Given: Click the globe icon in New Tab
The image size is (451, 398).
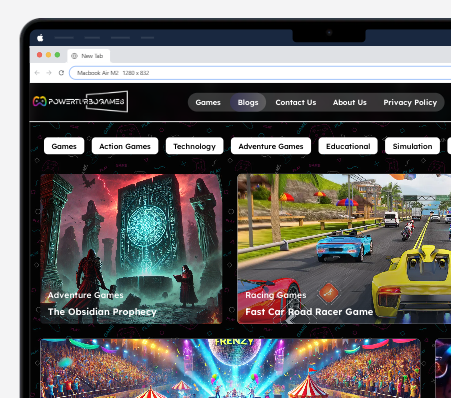Looking at the screenshot, I should tap(74, 56).
